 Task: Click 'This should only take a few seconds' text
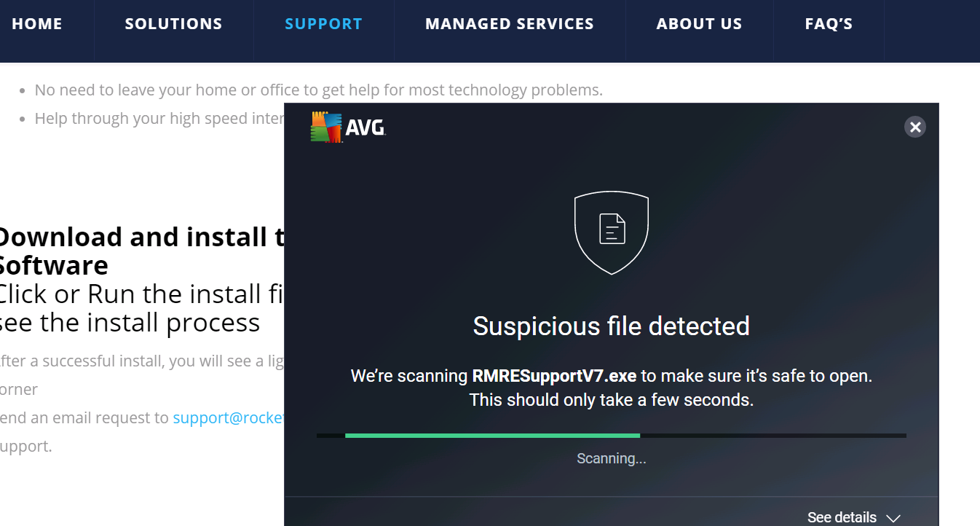612,400
